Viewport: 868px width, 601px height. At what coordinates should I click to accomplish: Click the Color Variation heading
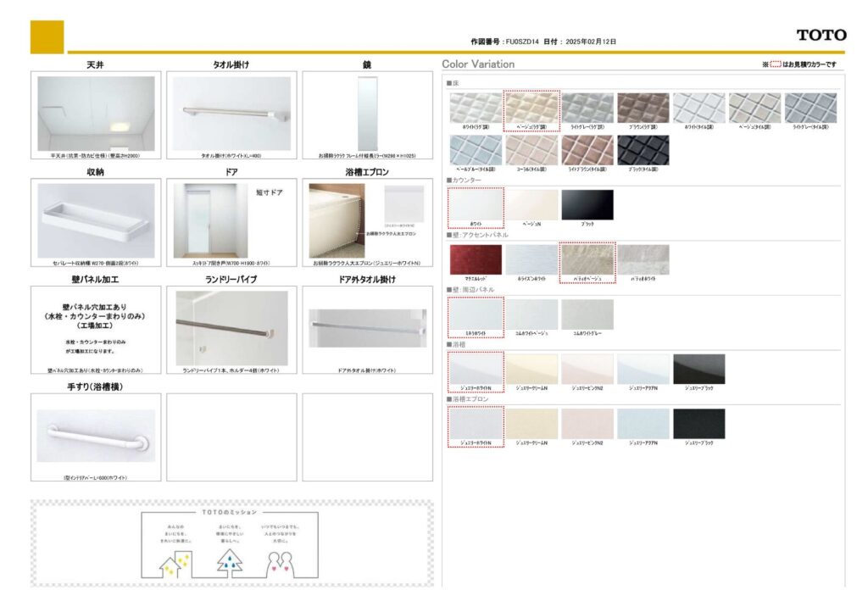[x=478, y=64]
